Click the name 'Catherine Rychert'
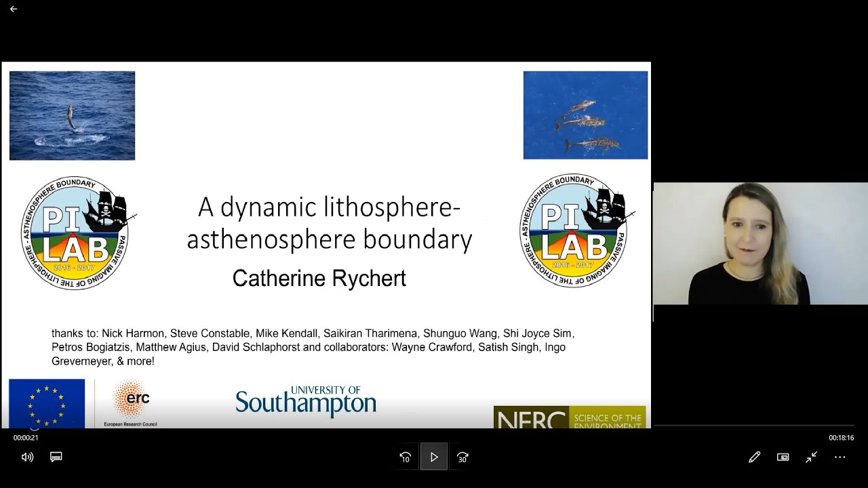 click(319, 278)
